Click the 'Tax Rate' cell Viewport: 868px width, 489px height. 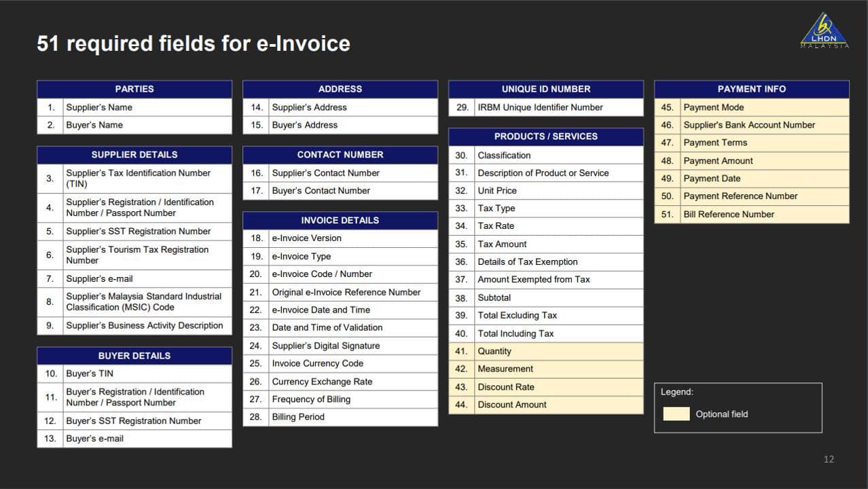click(559, 226)
